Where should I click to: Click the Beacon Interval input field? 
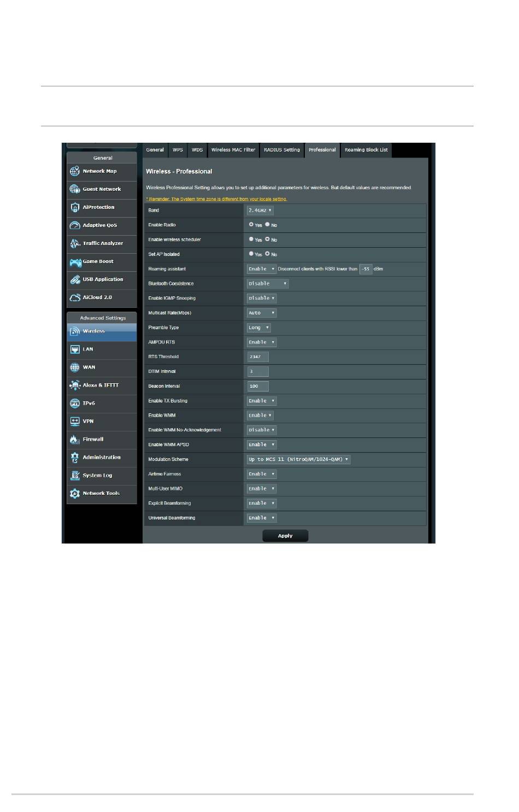point(257,387)
